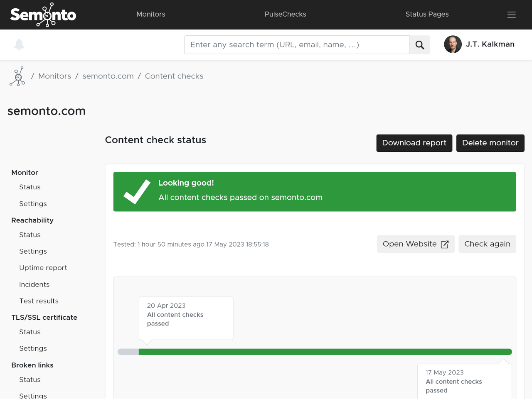
Task: Focus the search term input field
Action: [297, 45]
